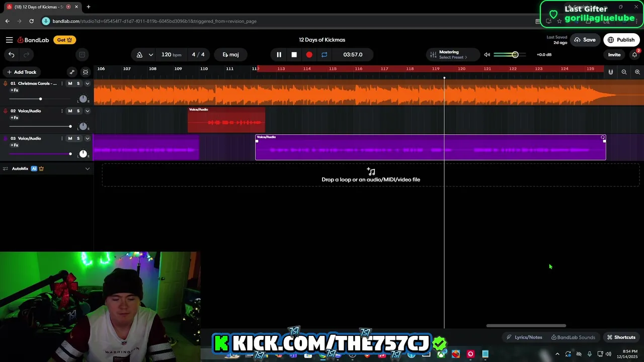Select the red Voice/Audio clip on track 02
The width and height of the screenshot is (644, 362).
(226, 120)
